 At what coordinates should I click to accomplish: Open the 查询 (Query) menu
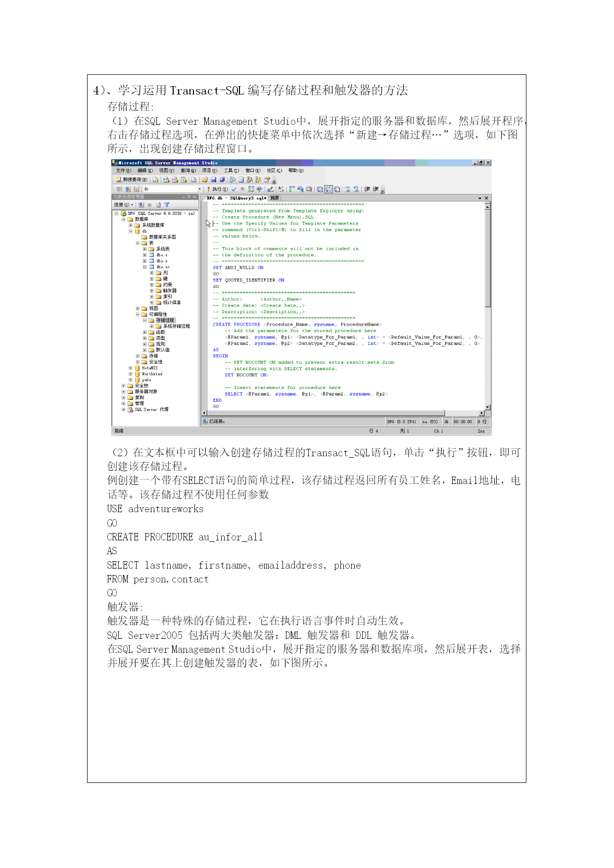(x=188, y=171)
